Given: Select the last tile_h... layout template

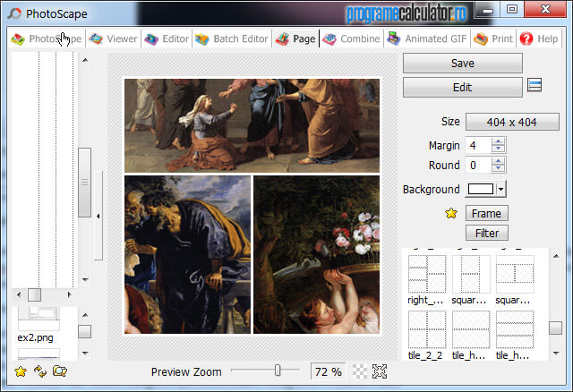Looking at the screenshot, I should 515,335.
